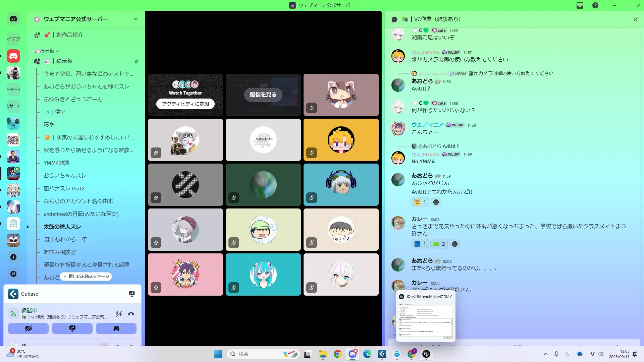Image resolution: width=644 pixels, height=362 pixels.
Task: Disconnect from the voice call
Action: [131, 314]
